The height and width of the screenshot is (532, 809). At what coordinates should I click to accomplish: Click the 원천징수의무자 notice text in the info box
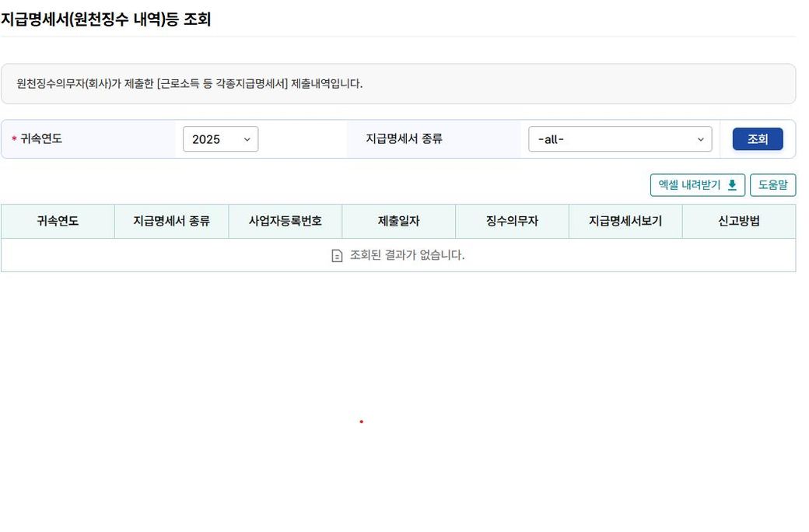(x=190, y=84)
